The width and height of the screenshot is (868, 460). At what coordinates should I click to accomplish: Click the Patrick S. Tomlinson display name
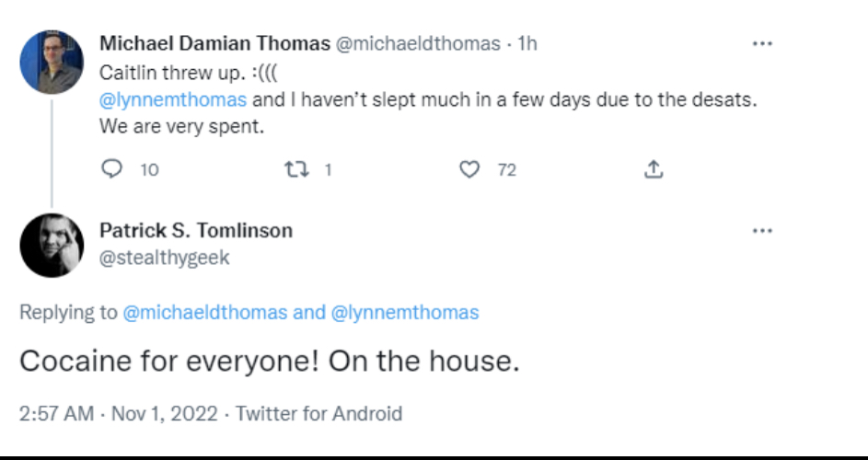coord(196,230)
